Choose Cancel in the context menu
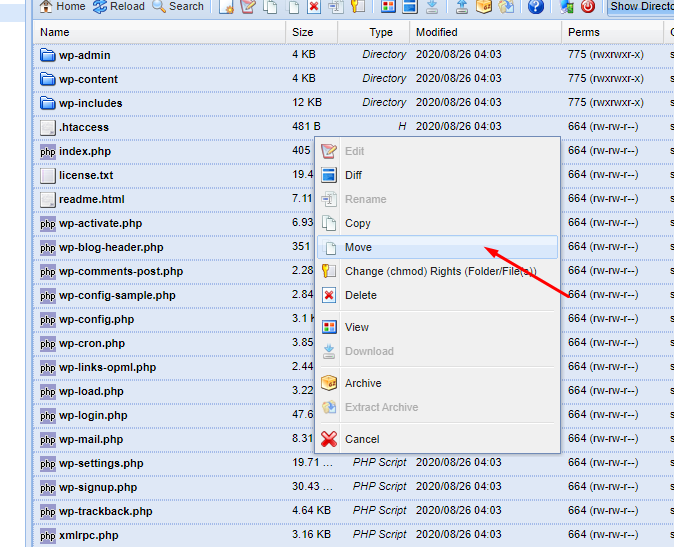The image size is (674, 547). [438, 439]
